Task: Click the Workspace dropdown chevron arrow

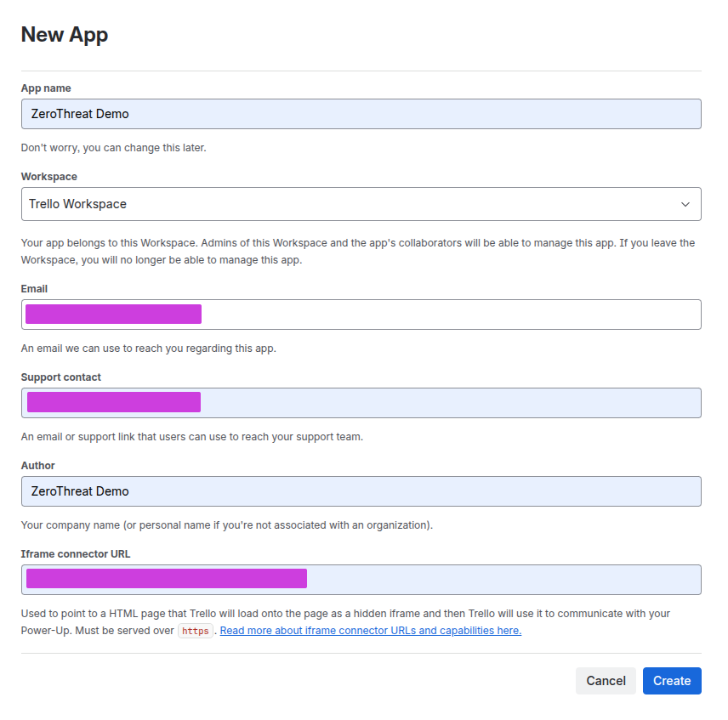Action: [685, 204]
